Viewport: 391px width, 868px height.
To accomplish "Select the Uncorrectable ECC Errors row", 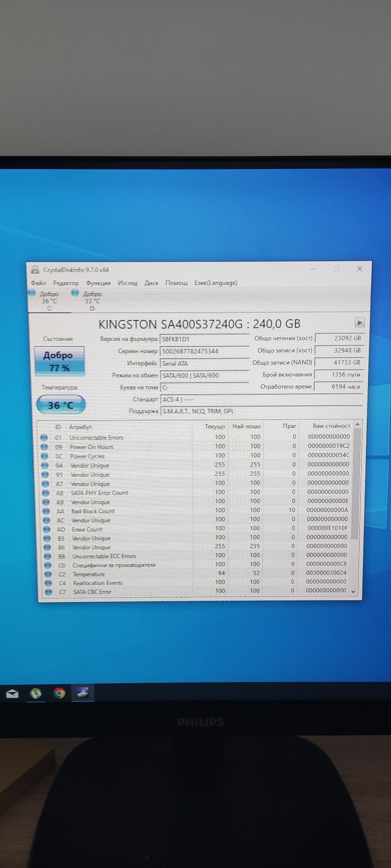I will click(x=196, y=556).
